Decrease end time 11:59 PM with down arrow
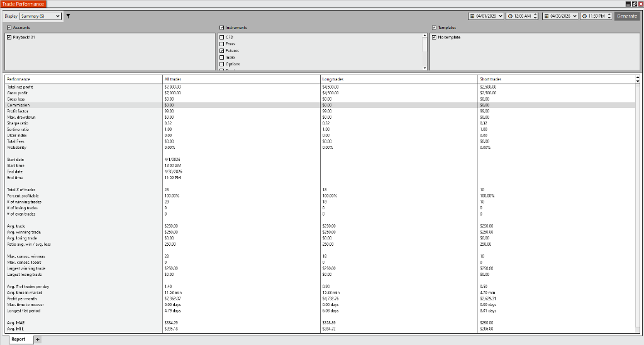Screen dimensions: 644x345 (x=609, y=18)
